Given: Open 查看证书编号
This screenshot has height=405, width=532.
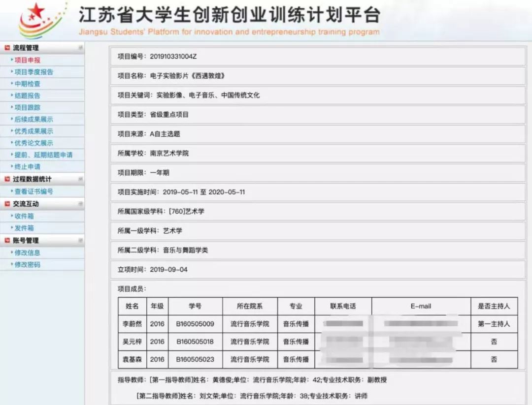Looking at the screenshot, I should [33, 191].
